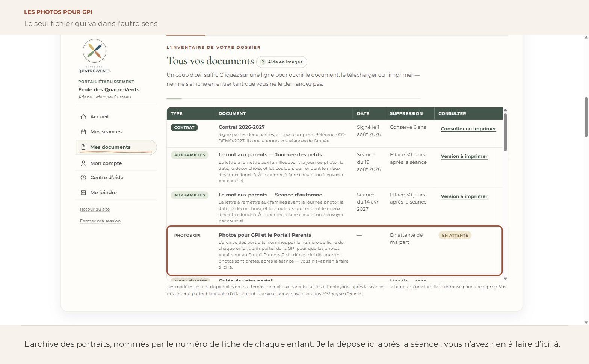
Task: Click the PORTAIL ÉTABLISSEMENT label
Action: [106, 82]
